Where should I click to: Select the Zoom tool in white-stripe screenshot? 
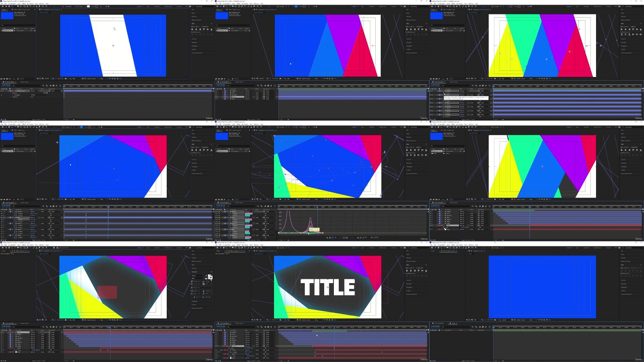(12, 6)
